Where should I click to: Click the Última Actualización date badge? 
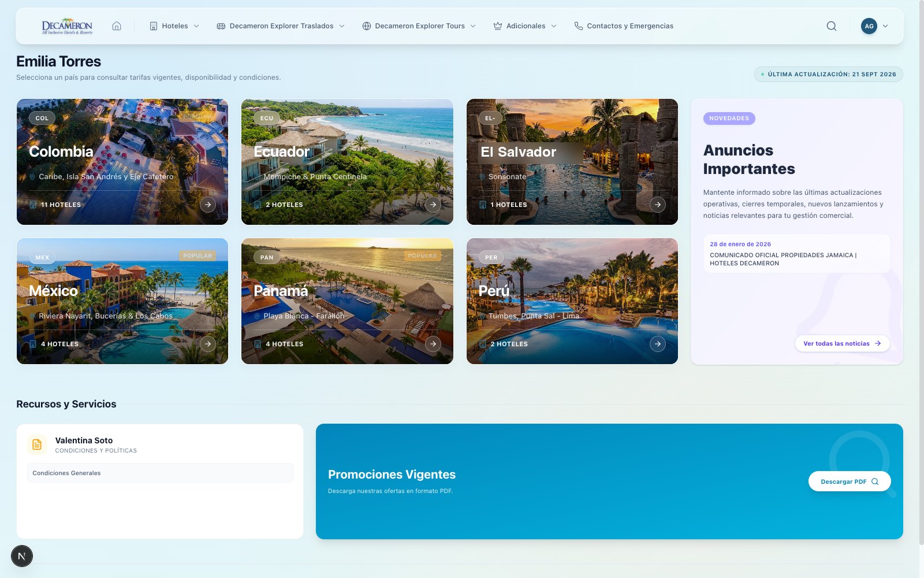click(828, 75)
